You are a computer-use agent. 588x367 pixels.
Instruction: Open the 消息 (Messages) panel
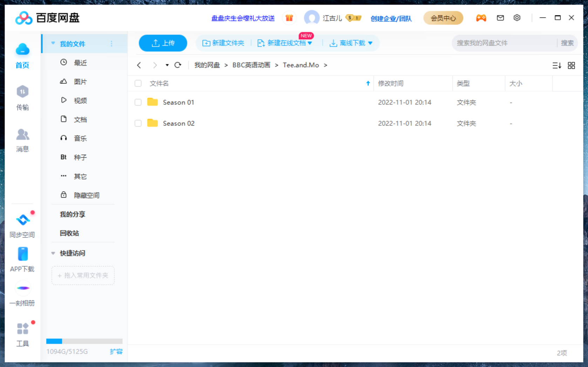[x=22, y=140]
